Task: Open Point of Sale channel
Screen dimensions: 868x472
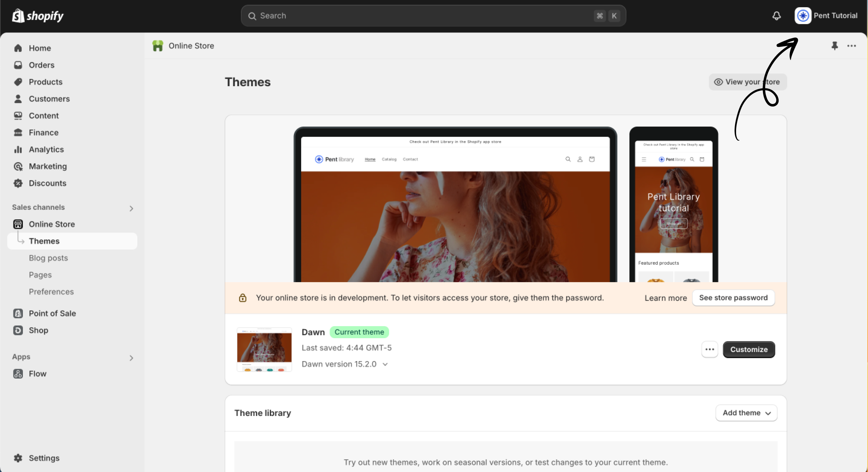Action: 52,313
